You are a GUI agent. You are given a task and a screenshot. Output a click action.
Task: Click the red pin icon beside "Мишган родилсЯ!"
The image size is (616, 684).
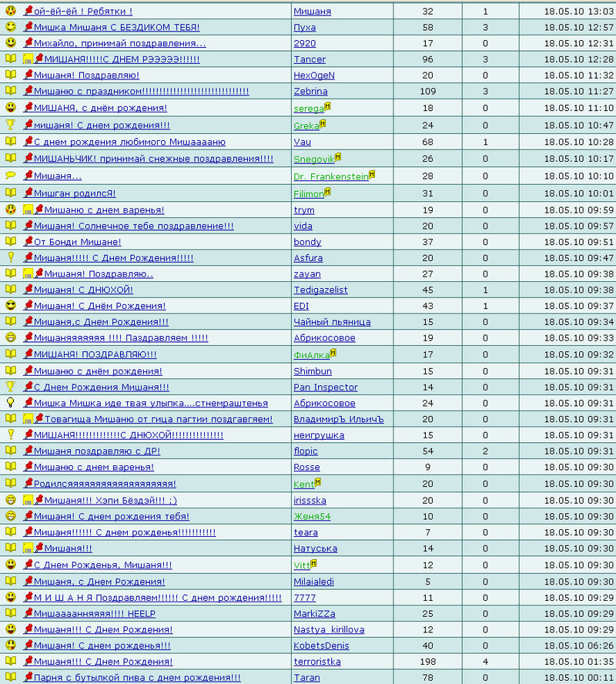click(28, 193)
